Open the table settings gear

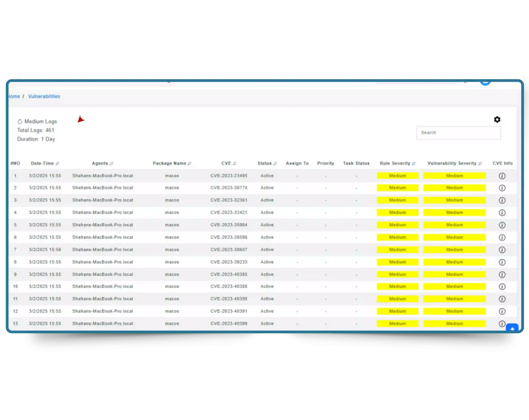click(x=497, y=119)
